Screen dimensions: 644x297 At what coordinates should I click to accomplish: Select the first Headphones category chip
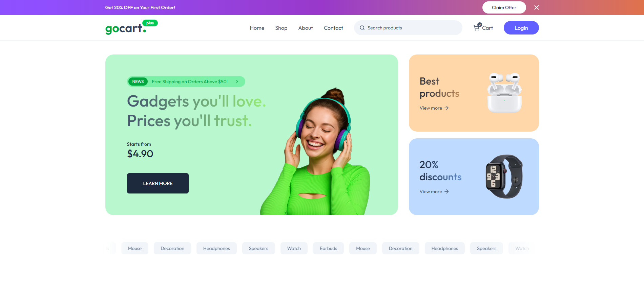tap(216, 248)
